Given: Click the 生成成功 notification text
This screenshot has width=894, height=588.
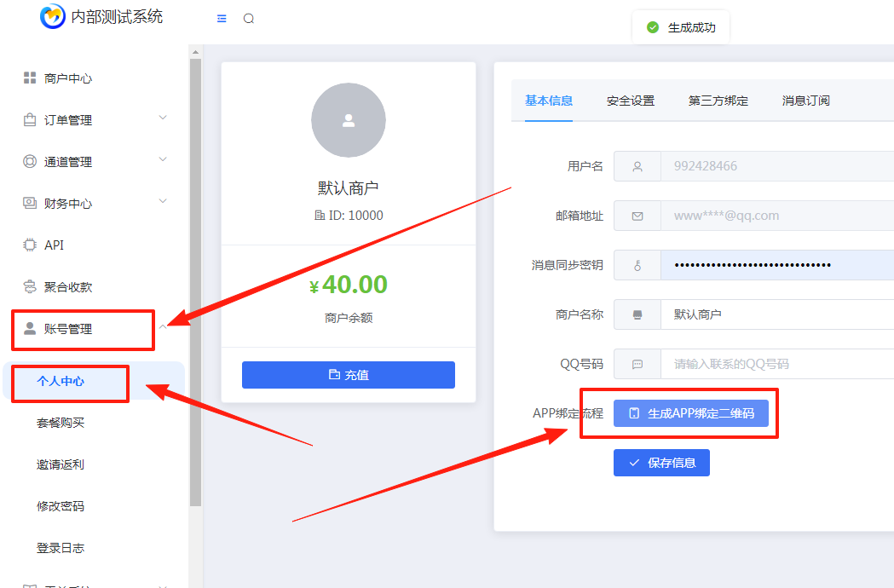Looking at the screenshot, I should point(692,27).
